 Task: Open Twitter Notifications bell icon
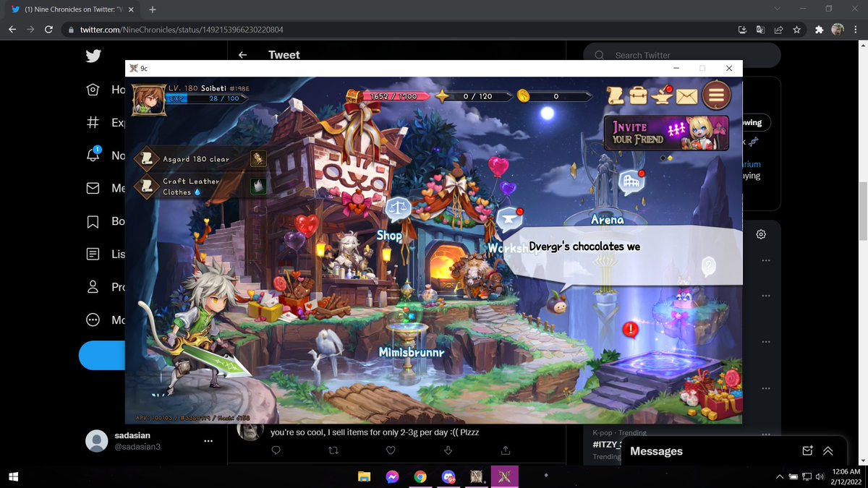[x=93, y=155]
